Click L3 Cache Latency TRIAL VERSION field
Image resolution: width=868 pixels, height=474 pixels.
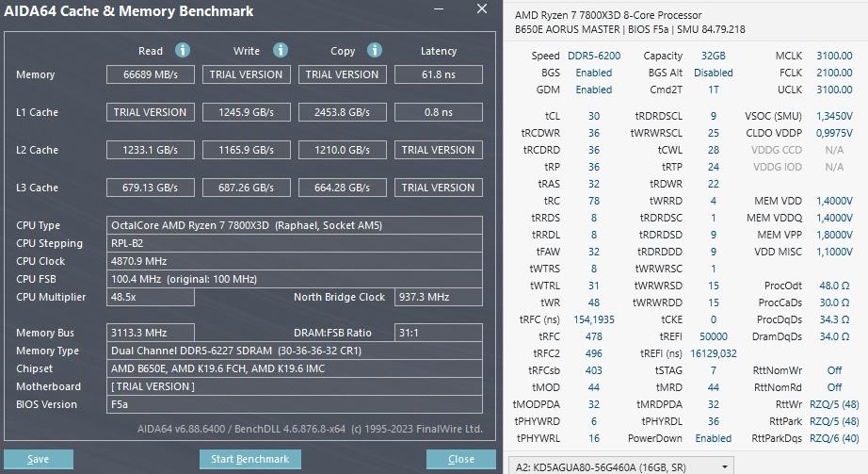(x=439, y=188)
